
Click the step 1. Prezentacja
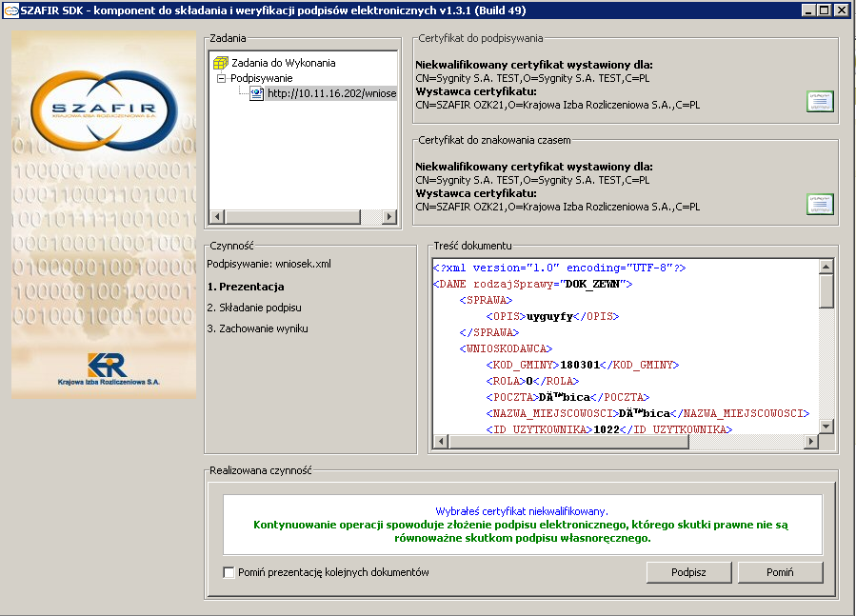point(246,287)
